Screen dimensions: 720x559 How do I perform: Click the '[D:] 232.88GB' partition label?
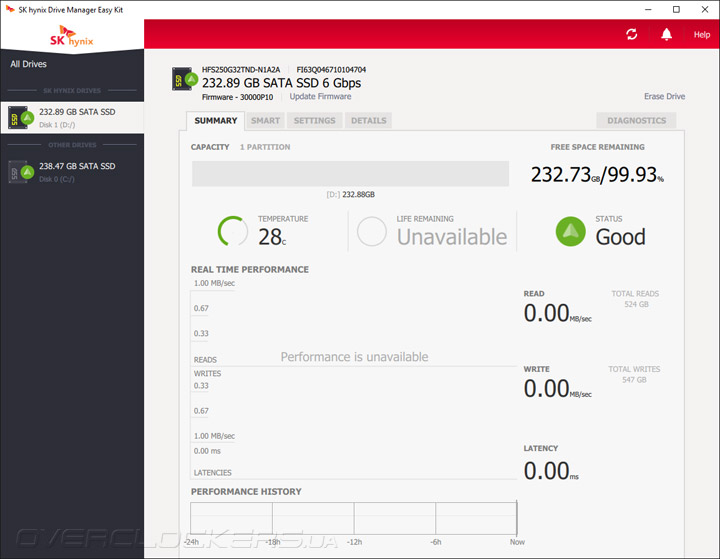pos(350,194)
